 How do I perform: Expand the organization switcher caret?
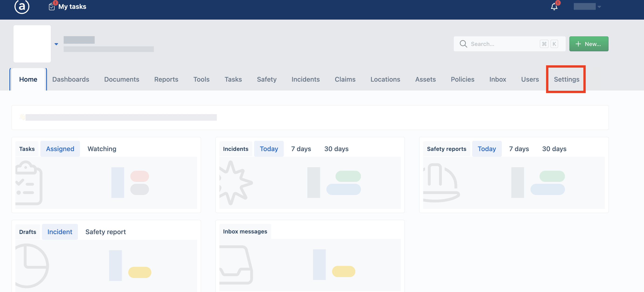point(56,44)
